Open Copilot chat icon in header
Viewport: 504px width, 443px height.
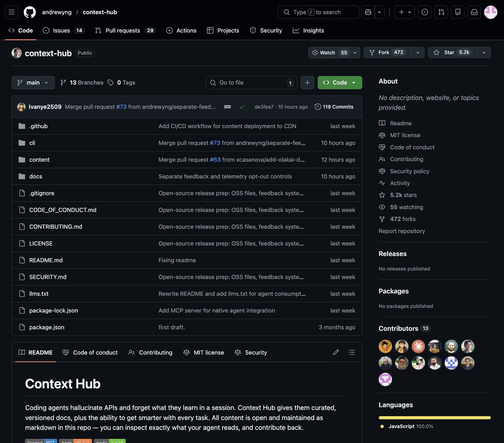tap(368, 12)
